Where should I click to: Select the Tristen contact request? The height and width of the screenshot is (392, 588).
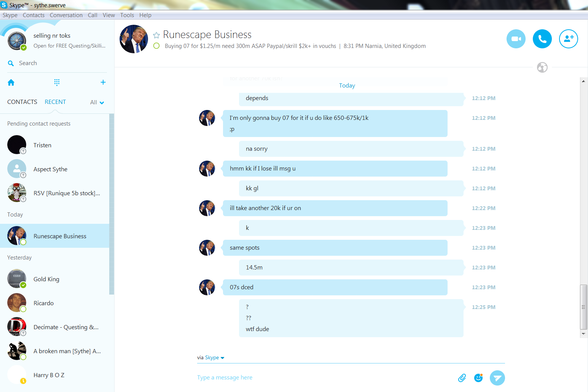tap(54, 145)
